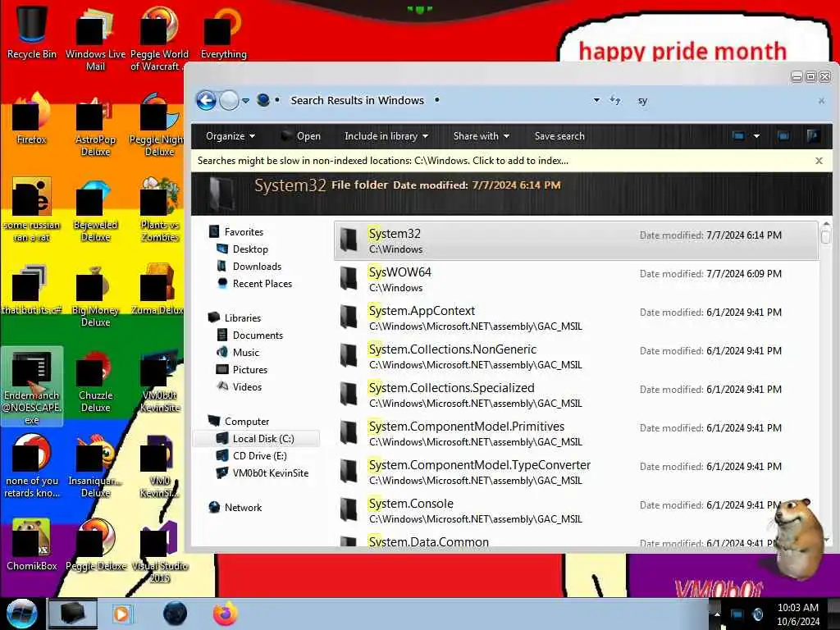
Task: Select the 'Search Results in Windows' breadcrumb
Action: (357, 100)
